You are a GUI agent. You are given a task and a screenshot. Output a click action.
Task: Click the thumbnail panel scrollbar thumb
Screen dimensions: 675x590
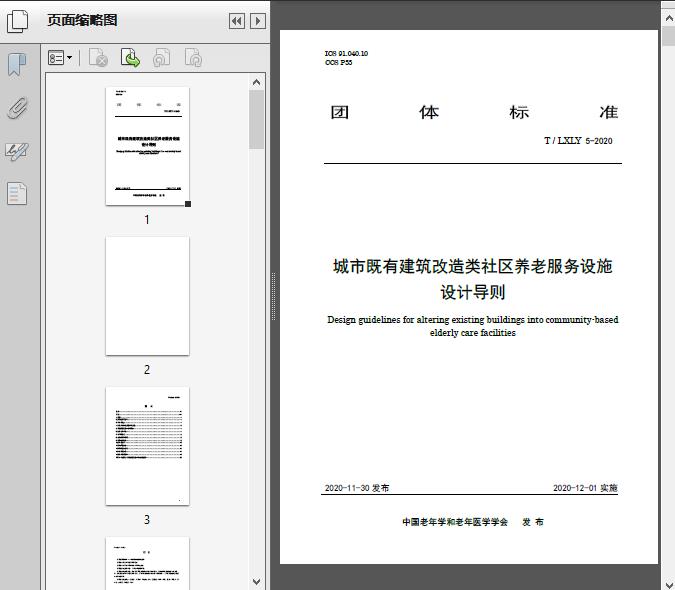click(x=257, y=120)
